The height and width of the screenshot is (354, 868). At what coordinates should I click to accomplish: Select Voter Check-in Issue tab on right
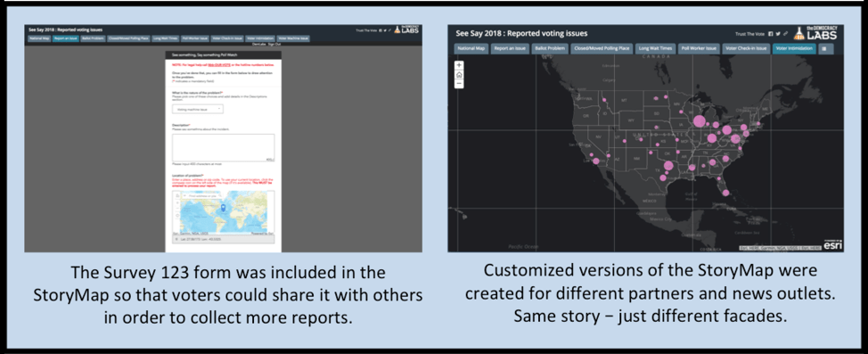(x=746, y=49)
